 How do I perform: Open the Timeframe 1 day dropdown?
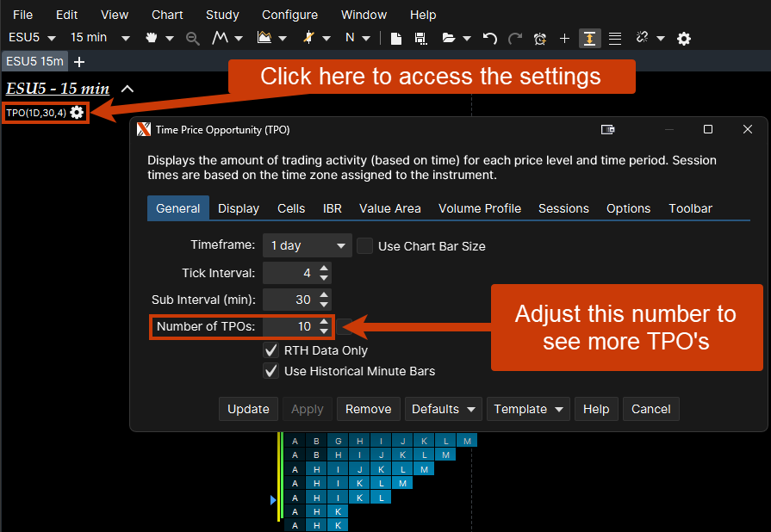[x=307, y=246]
